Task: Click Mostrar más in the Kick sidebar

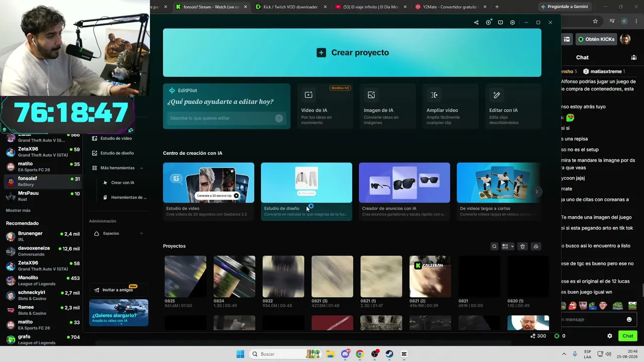Action: click(18, 210)
